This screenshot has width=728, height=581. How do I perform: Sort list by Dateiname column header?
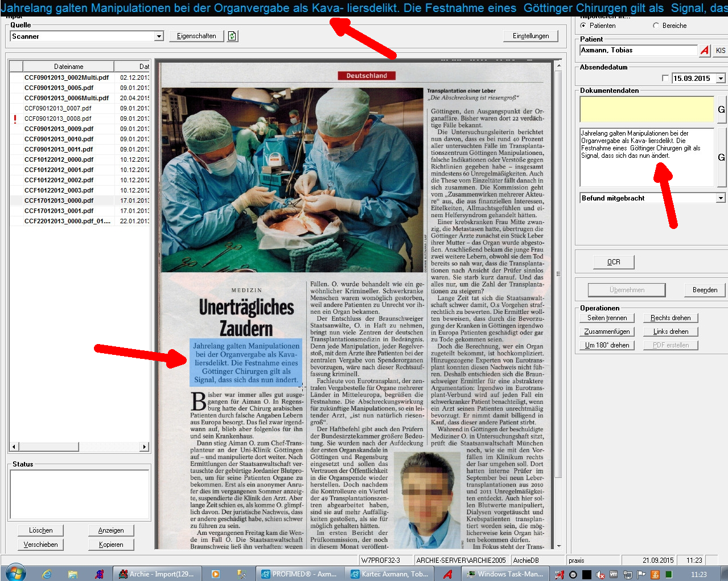pyautogui.click(x=68, y=67)
